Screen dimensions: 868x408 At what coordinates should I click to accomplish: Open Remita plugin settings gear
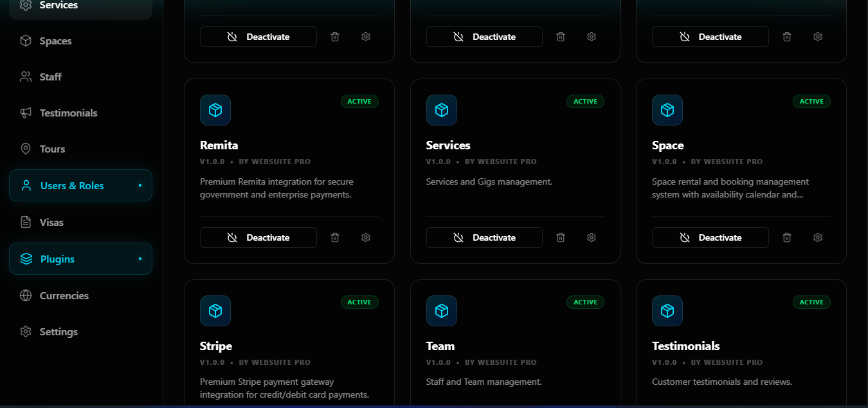click(366, 237)
